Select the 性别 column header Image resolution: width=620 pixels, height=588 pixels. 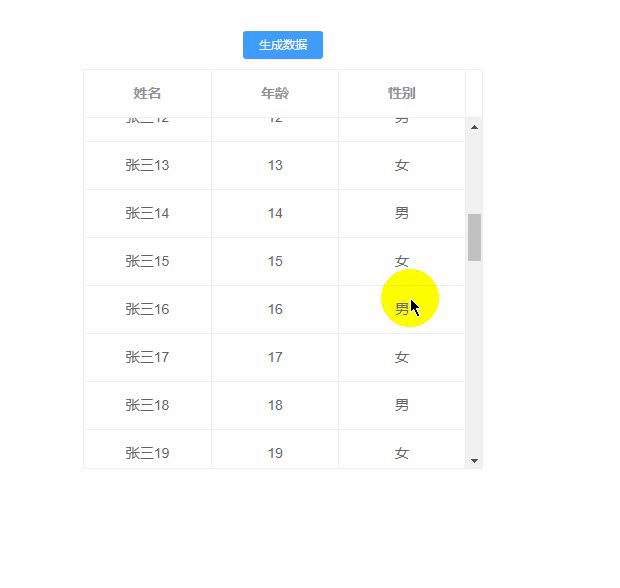[402, 94]
